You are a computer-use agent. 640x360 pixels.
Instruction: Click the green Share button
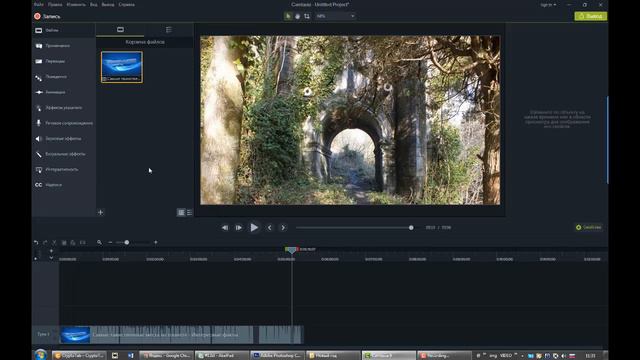point(590,16)
